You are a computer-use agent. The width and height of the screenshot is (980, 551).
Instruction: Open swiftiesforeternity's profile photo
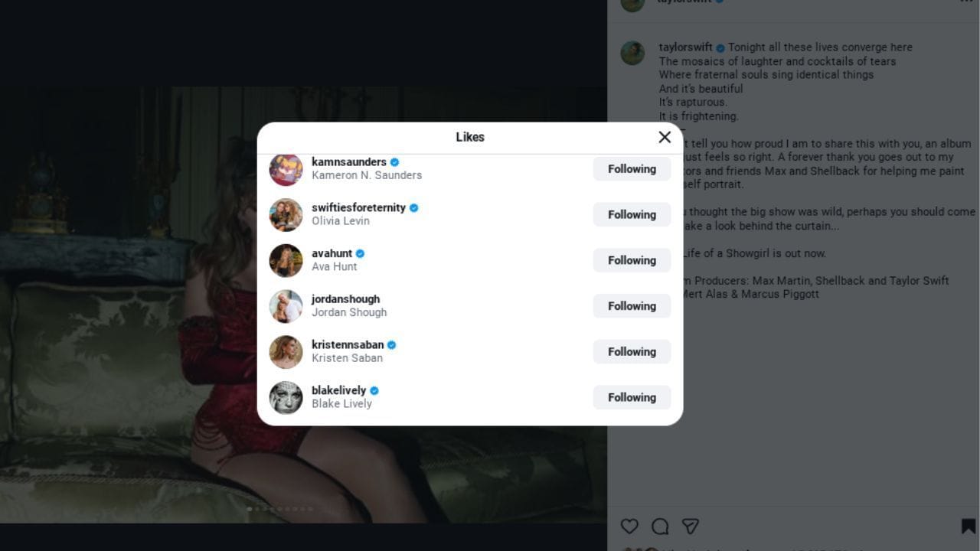pyautogui.click(x=286, y=215)
